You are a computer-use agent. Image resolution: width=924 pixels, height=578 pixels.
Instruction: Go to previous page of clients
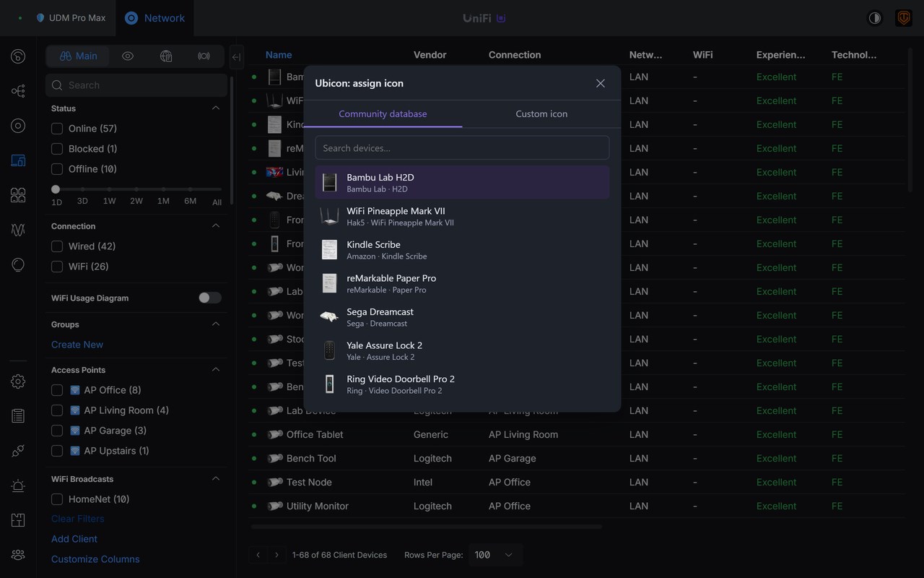(x=258, y=555)
